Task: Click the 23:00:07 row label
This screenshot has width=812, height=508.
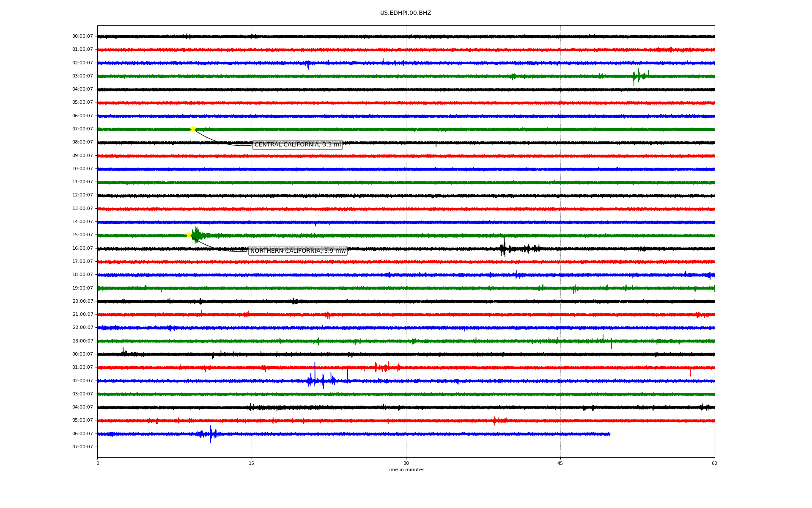Action: click(x=82, y=341)
